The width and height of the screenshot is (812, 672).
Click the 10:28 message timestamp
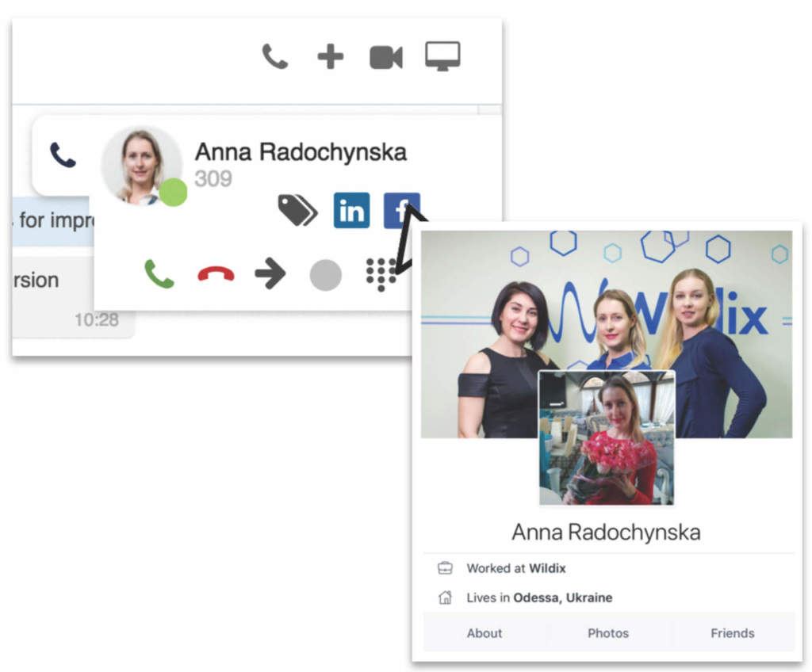(x=97, y=320)
